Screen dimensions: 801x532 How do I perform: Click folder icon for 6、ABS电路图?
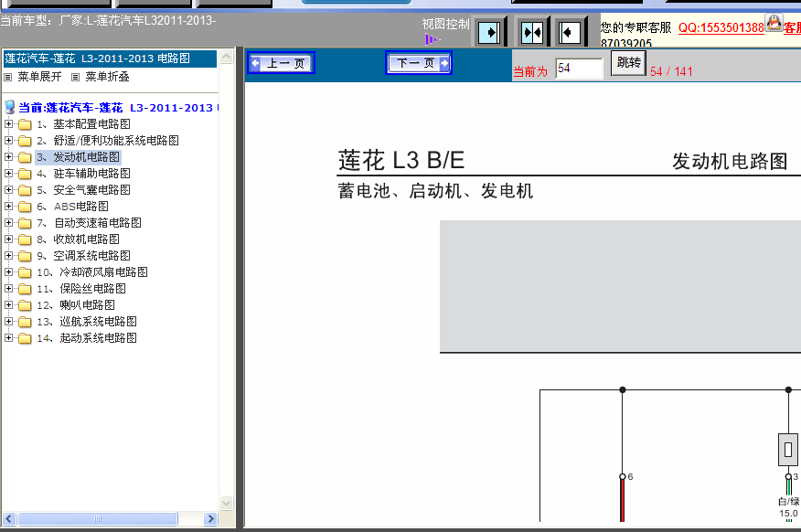tap(25, 207)
